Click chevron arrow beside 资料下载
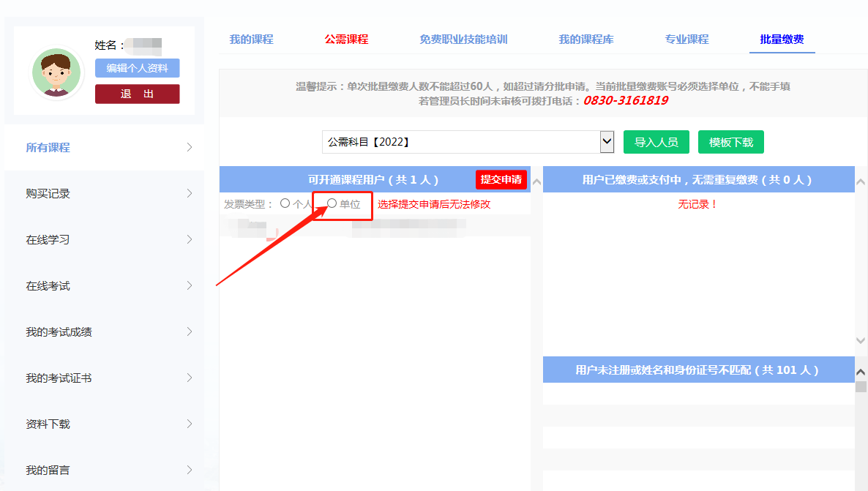Viewport: 868px width, 491px height. click(190, 424)
